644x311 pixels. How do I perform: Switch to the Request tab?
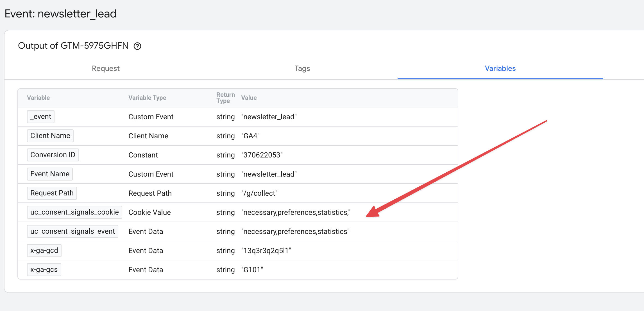click(106, 68)
